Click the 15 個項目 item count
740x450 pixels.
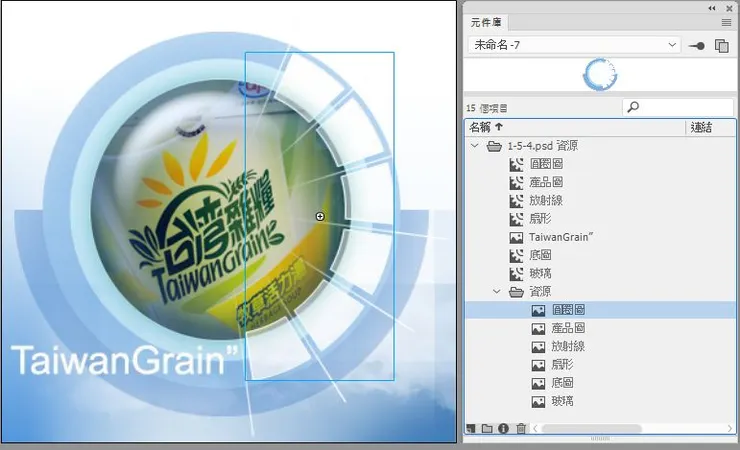click(487, 108)
